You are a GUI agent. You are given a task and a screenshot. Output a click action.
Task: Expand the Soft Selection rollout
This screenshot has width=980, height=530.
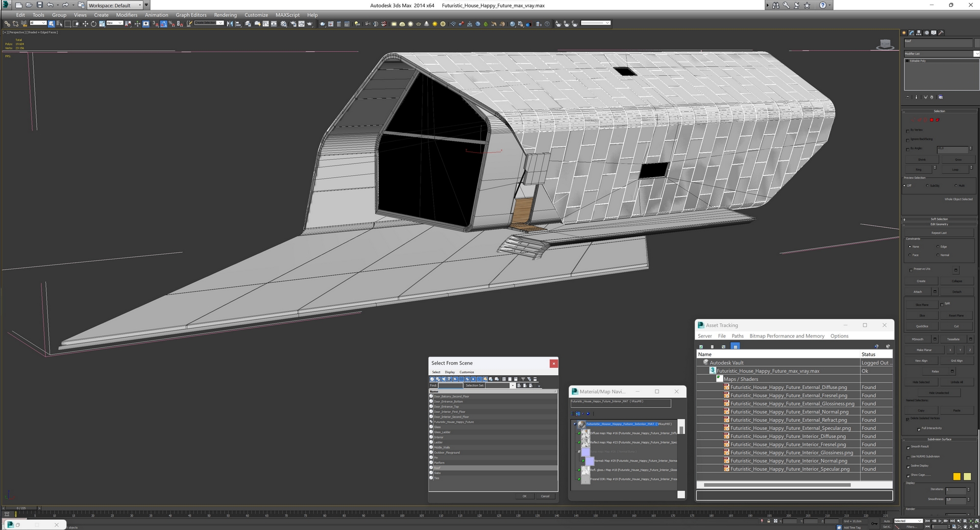tap(939, 219)
